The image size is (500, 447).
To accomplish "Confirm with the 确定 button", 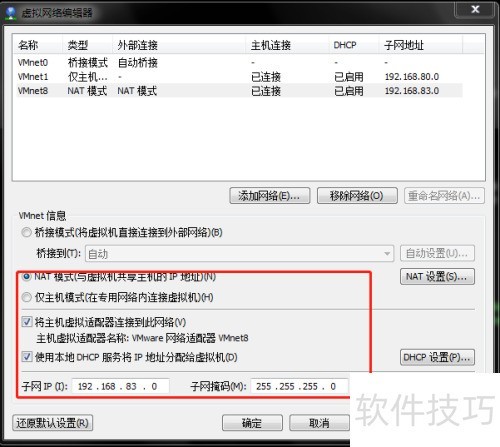I will point(252,423).
